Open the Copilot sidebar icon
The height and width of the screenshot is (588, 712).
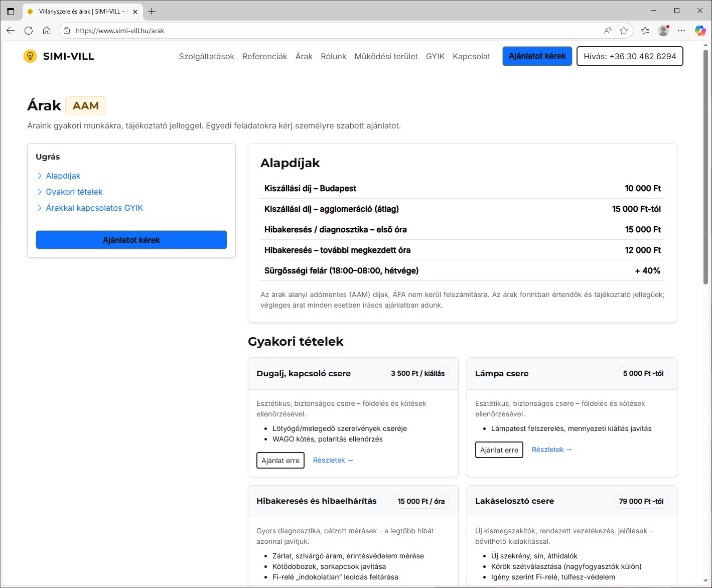coord(700,31)
